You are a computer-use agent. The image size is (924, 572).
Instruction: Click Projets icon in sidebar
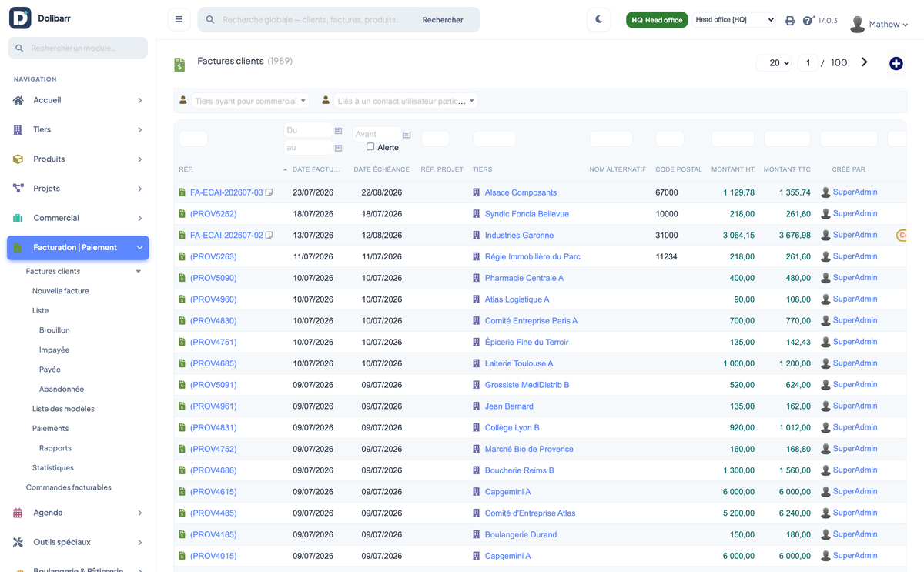tap(18, 189)
